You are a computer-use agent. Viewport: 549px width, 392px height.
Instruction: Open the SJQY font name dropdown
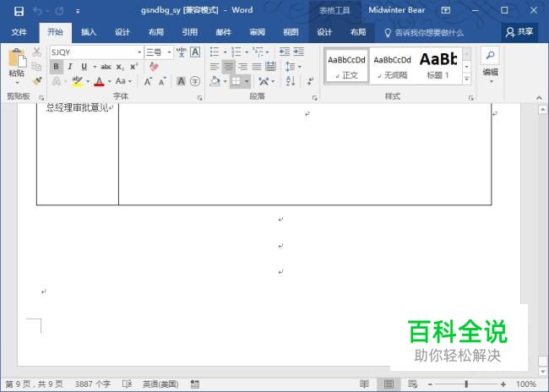tap(139, 52)
